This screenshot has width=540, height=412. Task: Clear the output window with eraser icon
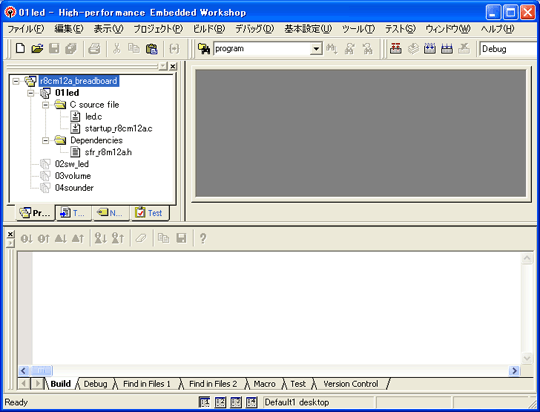(141, 238)
